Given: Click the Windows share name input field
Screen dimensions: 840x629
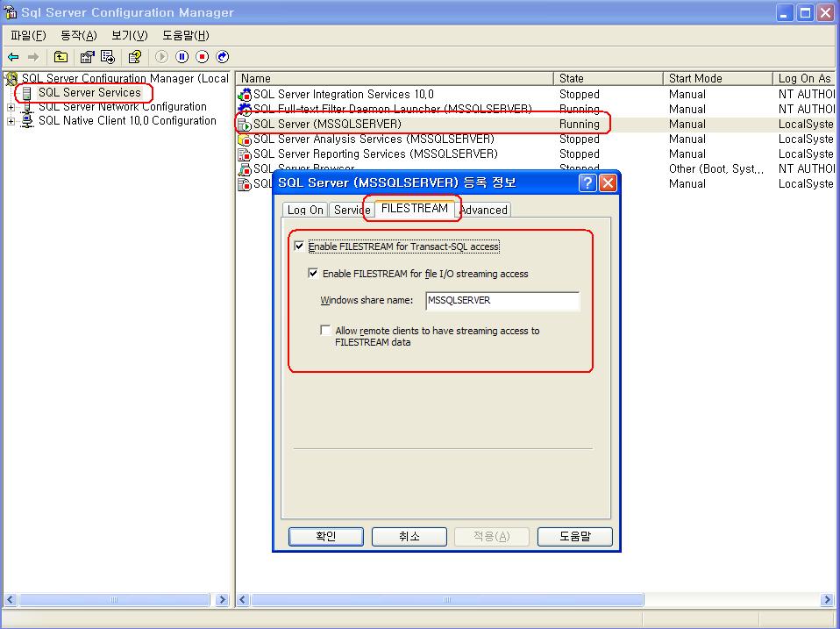Looking at the screenshot, I should [502, 301].
